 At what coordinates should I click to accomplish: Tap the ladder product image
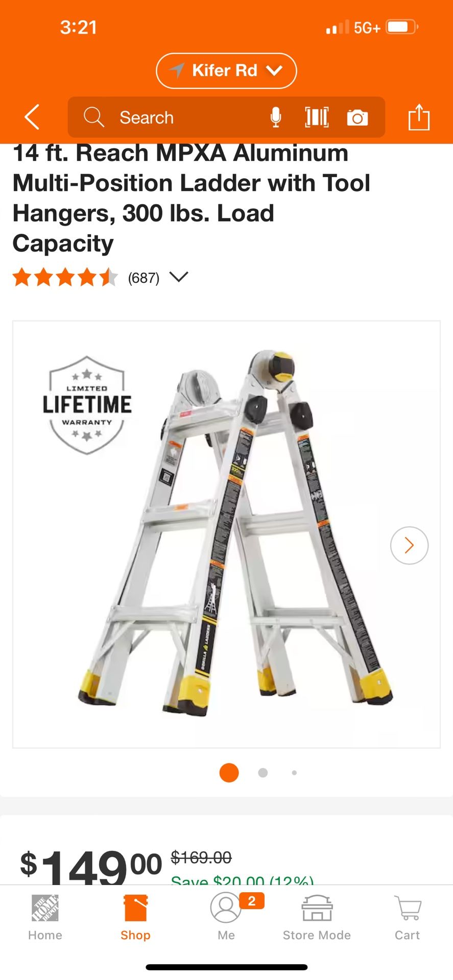(226, 534)
